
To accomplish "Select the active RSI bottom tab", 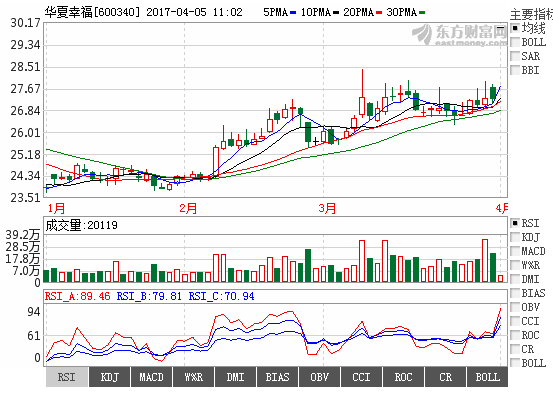I will click(67, 377).
